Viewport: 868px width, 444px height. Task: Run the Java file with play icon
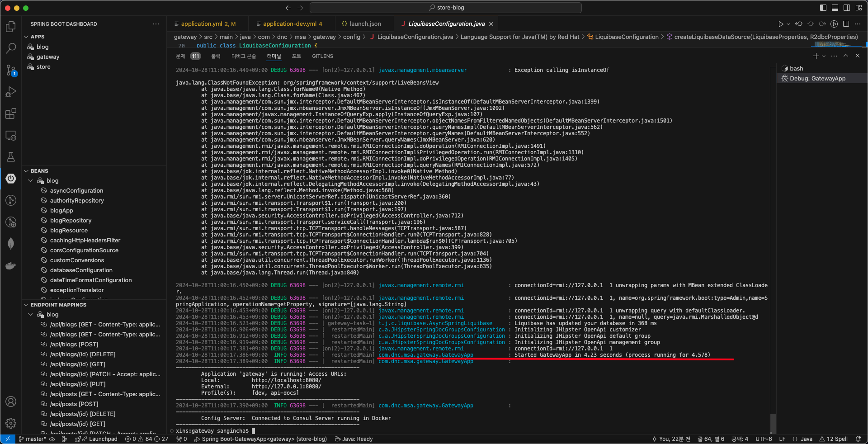coord(780,24)
